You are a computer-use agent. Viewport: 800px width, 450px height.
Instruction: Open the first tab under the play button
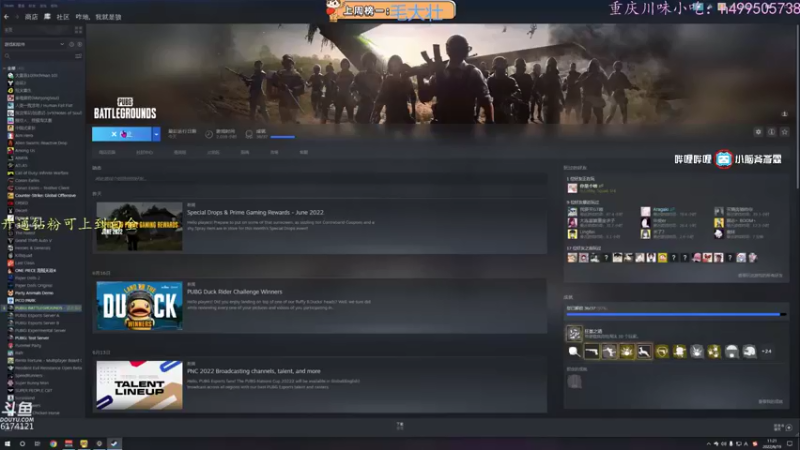[107, 152]
